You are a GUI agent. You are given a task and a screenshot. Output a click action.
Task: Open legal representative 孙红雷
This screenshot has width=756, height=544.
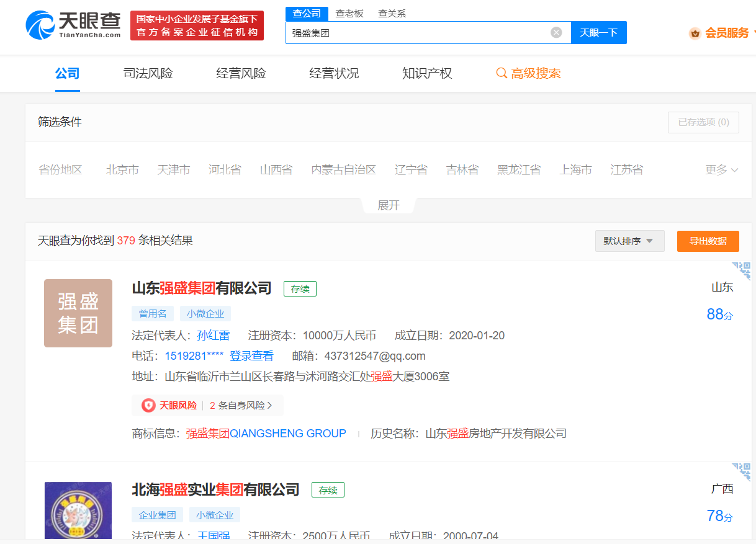[213, 336]
